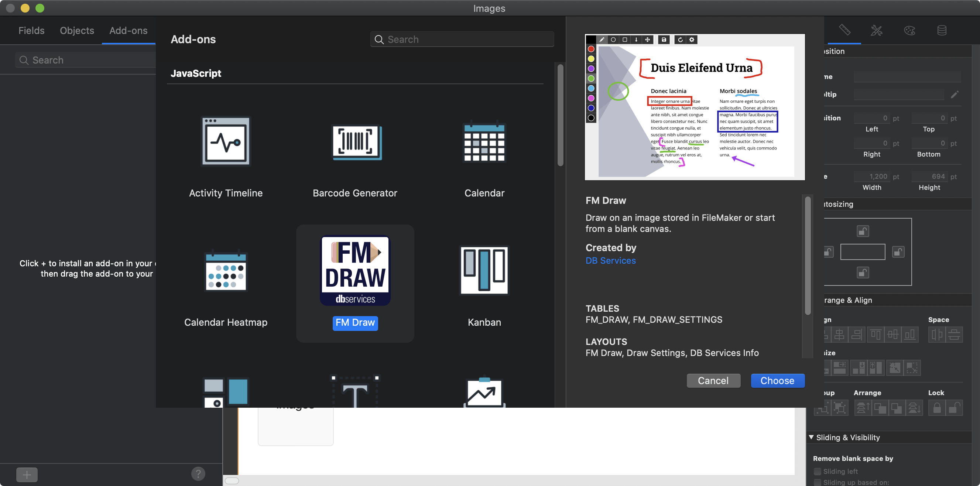Click distribute horizontally Space icon
The image size is (980, 486).
click(936, 335)
